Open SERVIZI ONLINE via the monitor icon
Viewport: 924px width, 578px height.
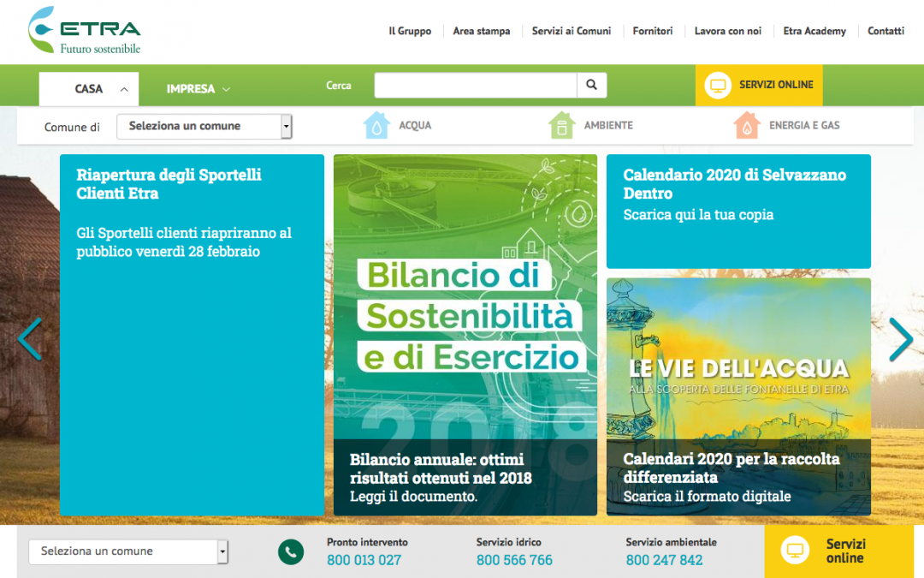[x=718, y=85]
